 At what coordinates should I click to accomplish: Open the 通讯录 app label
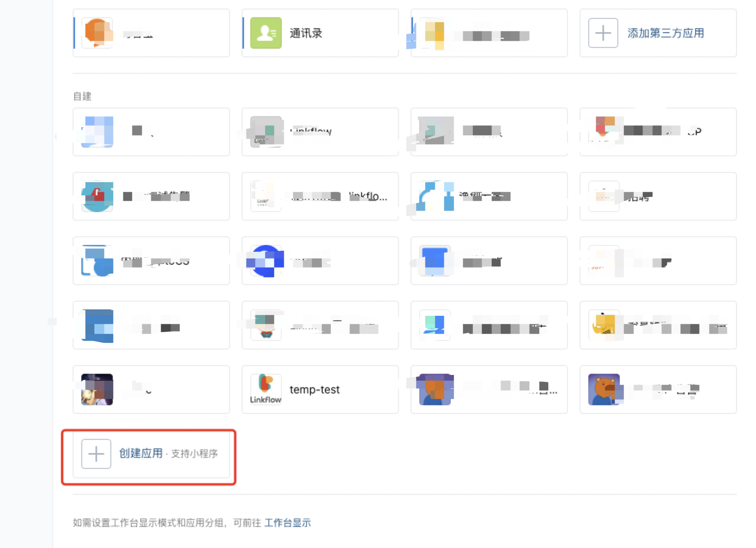coord(306,33)
